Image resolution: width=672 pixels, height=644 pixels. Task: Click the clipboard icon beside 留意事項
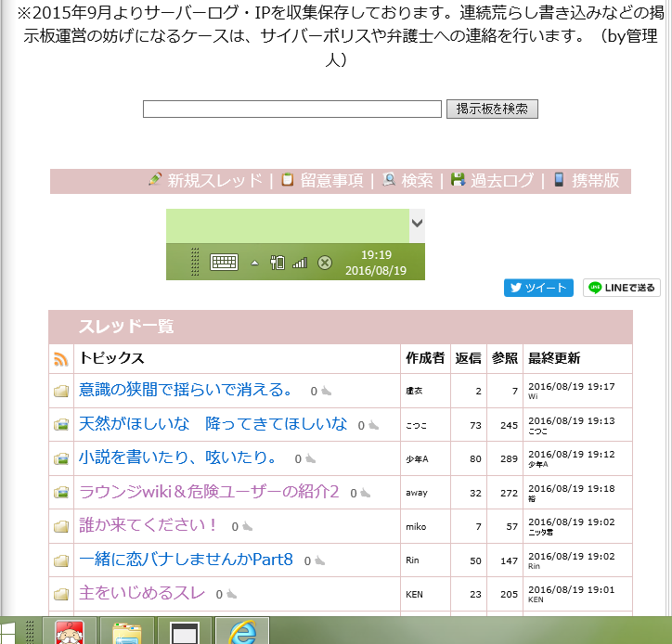(x=288, y=180)
